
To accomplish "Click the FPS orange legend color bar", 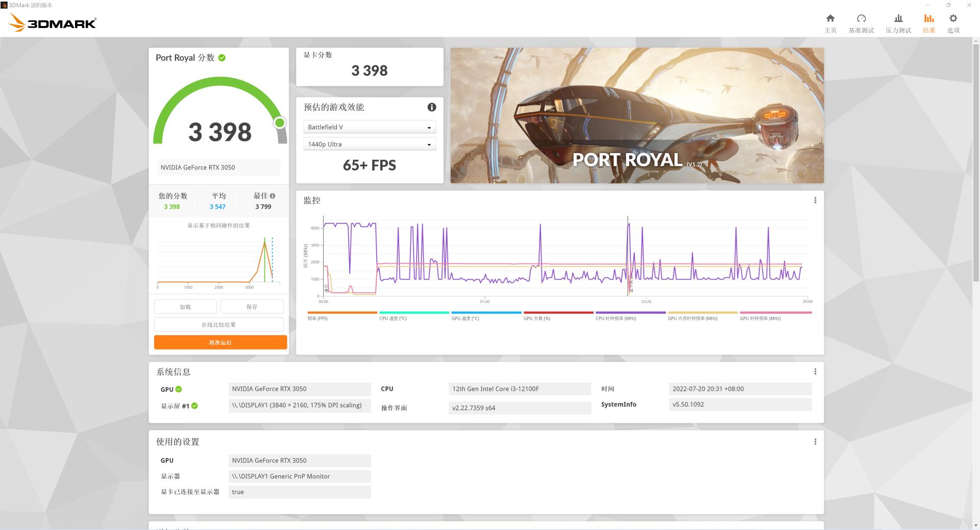I will (342, 313).
